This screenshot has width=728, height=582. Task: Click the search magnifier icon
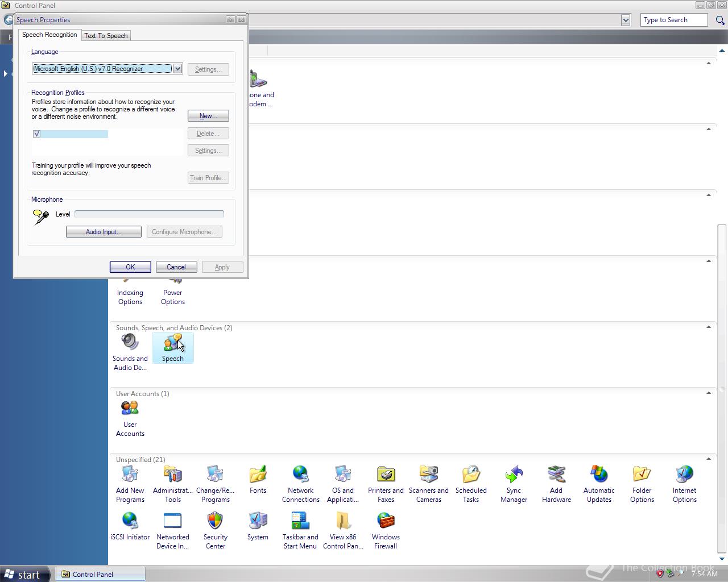click(x=719, y=20)
